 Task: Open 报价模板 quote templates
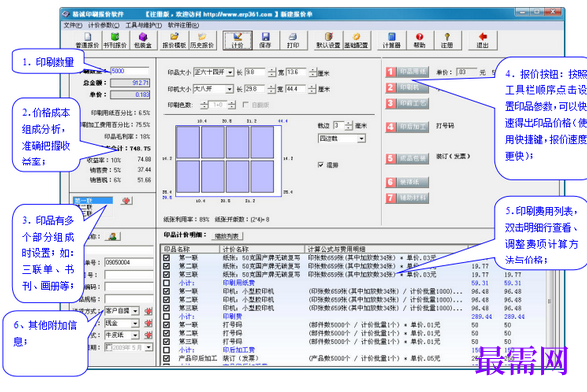(174, 40)
